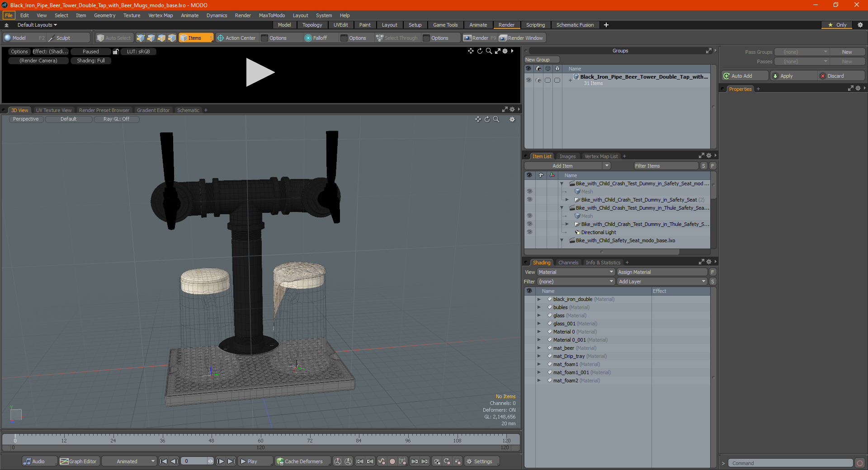Switch to the UVEdit layout tab
The image size is (868, 470).
(340, 25)
